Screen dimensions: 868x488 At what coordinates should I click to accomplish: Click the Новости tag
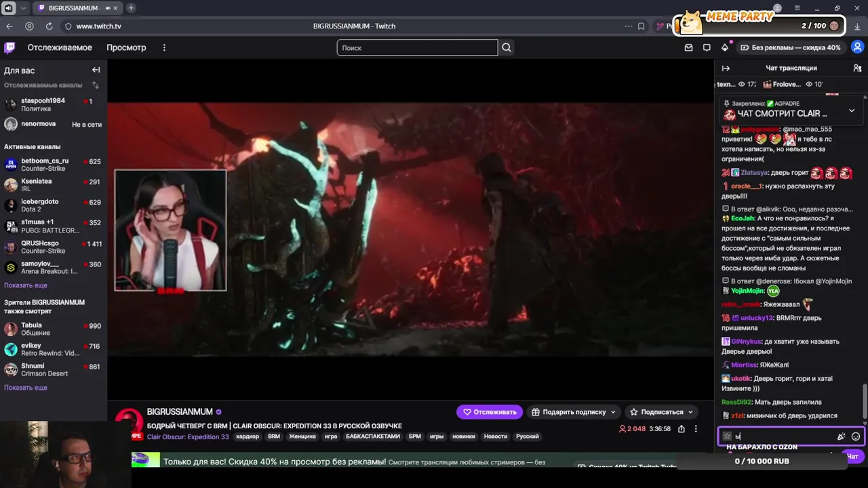click(495, 436)
